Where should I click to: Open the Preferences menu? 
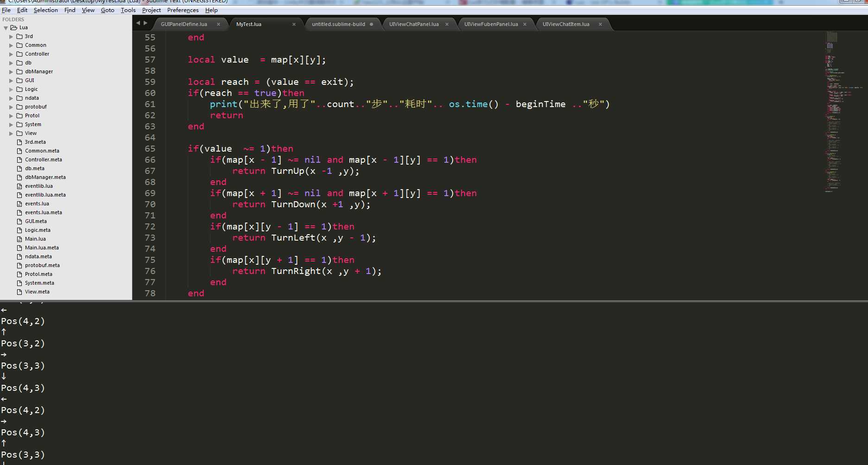click(x=183, y=10)
